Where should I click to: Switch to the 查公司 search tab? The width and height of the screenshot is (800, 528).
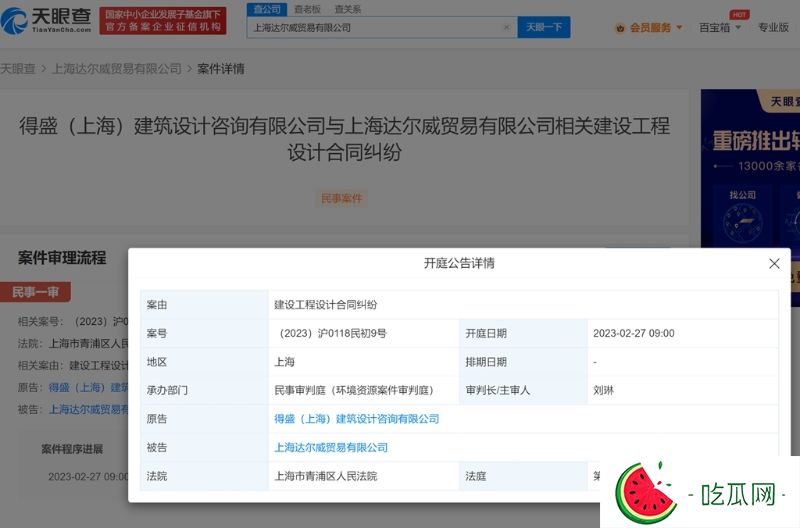(x=267, y=9)
